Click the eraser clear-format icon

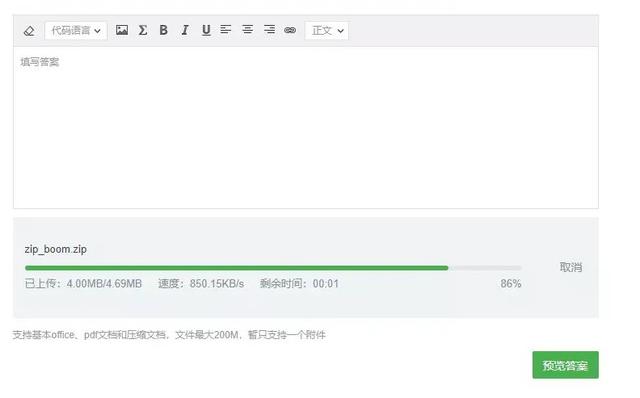(x=29, y=31)
